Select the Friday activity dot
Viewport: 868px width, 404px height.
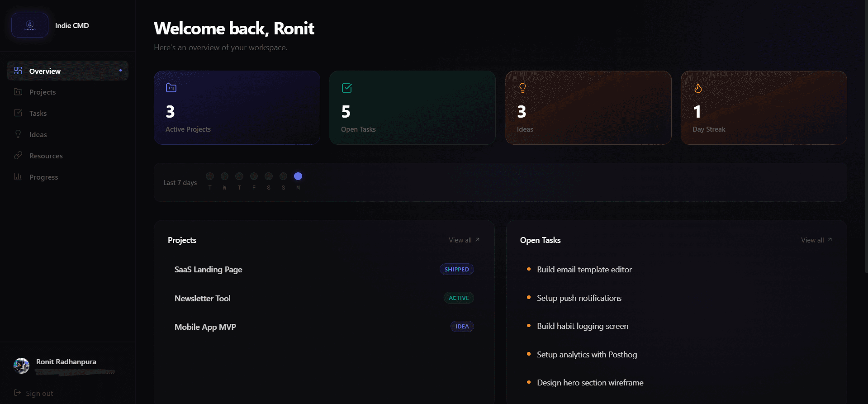254,176
